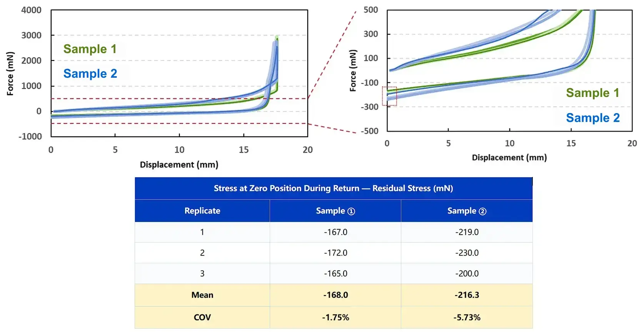Screen dimensions: 644x332
Task: Click the value -230.0 cell
Action: tap(467, 253)
